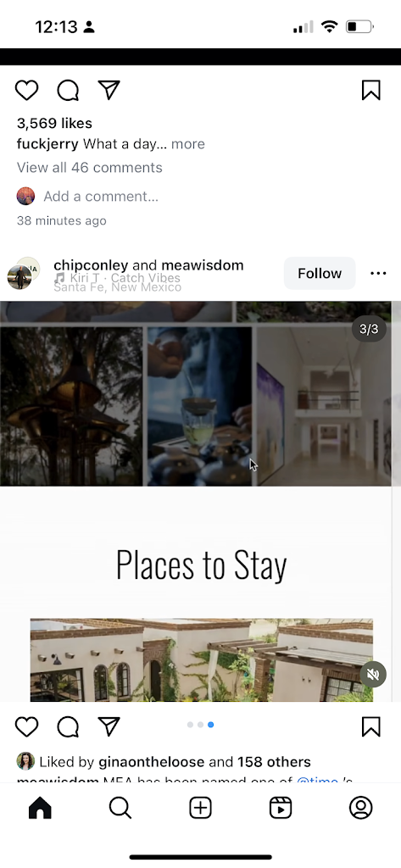Share the chipconley post via paper plane
401x868 pixels.
click(x=109, y=726)
